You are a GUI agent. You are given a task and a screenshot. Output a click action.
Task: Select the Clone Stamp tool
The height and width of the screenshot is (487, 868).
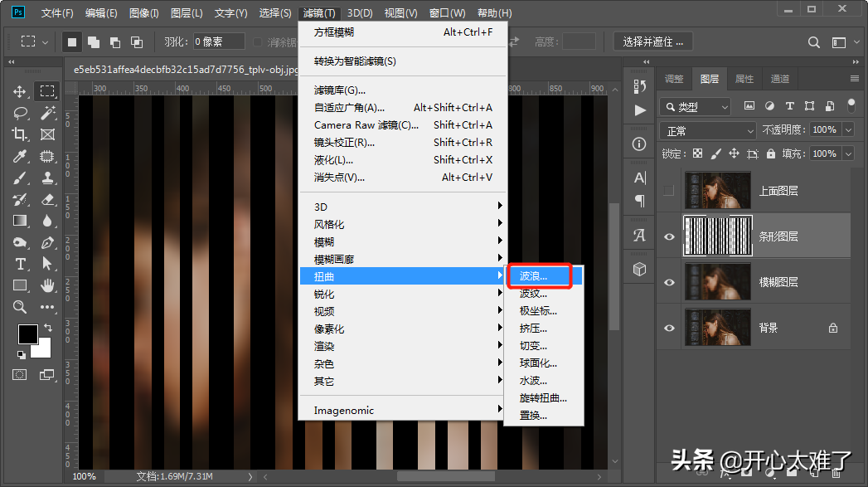47,178
